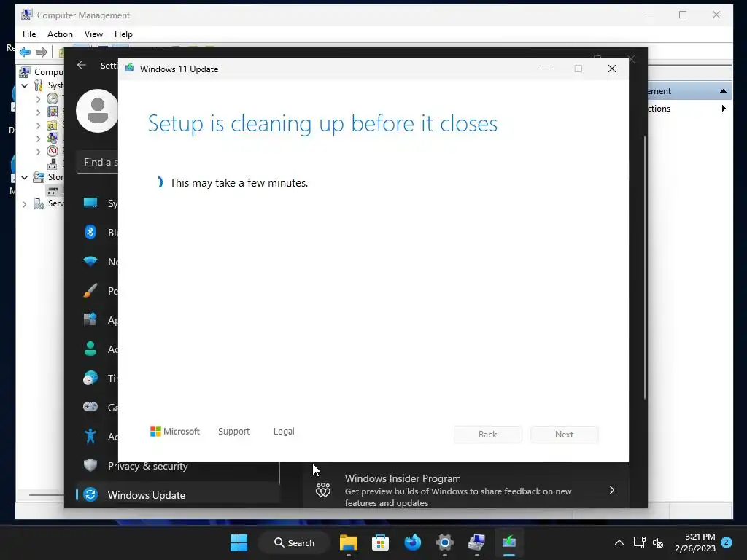Click the taskbar Search box

(x=294, y=542)
